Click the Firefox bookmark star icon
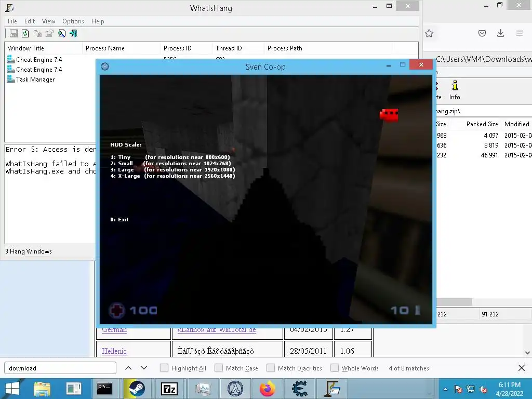The width and height of the screenshot is (532, 399). pyautogui.click(x=429, y=33)
